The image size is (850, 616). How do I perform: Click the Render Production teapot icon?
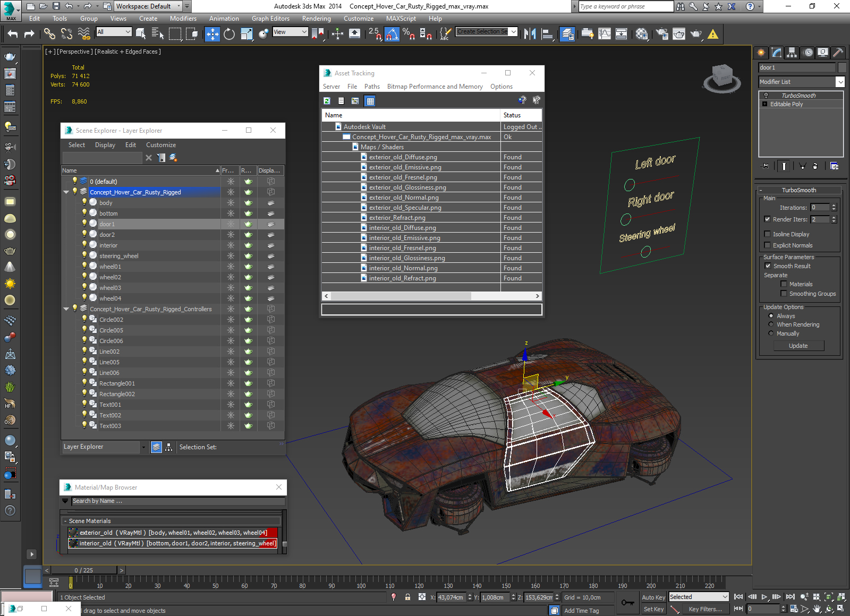pos(696,34)
